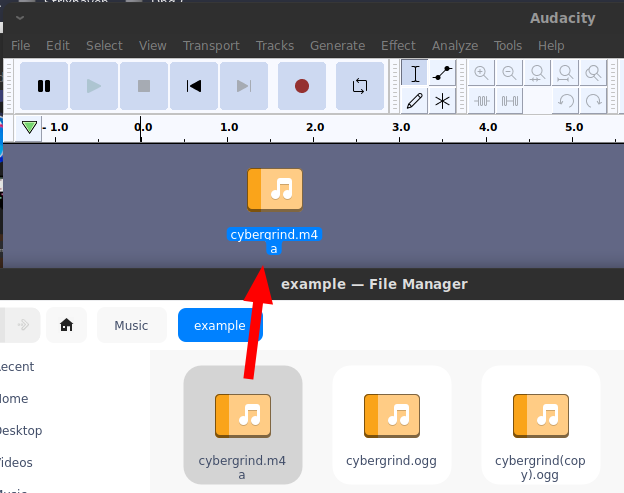Image resolution: width=624 pixels, height=493 pixels.
Task: Open the Transport menu
Action: click(x=211, y=46)
